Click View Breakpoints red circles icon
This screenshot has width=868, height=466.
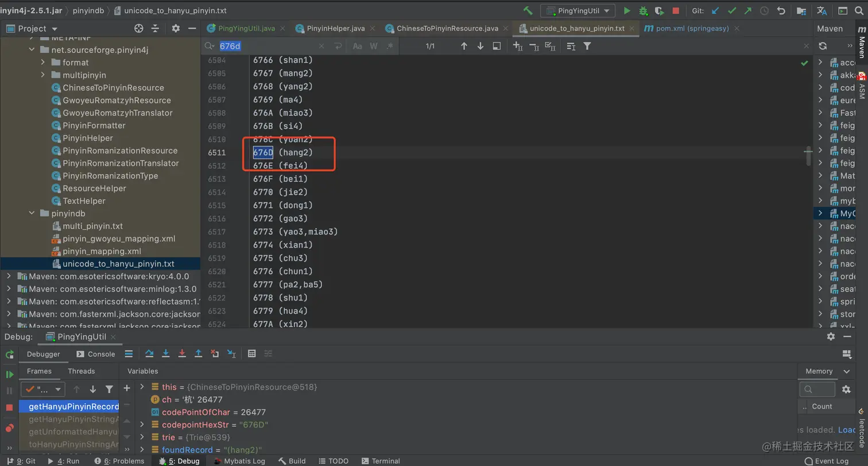(x=9, y=428)
